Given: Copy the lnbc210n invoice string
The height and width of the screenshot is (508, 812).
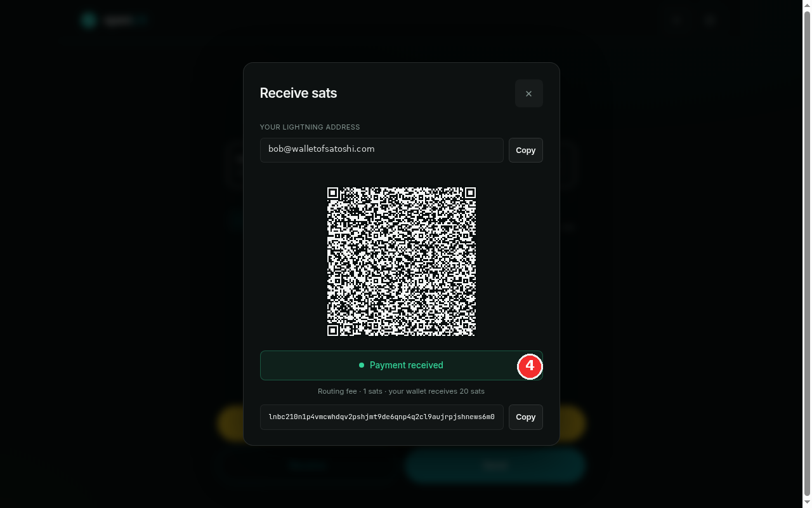Looking at the screenshot, I should 525,417.
